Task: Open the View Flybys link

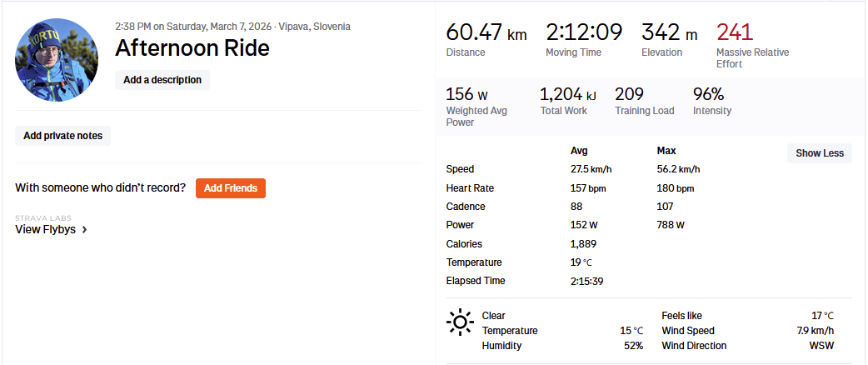Action: 46,230
